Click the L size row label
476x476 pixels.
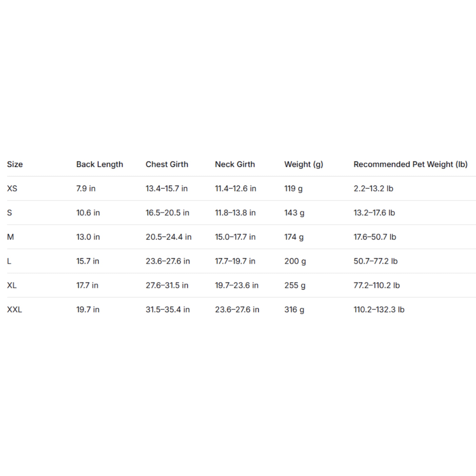(9, 261)
